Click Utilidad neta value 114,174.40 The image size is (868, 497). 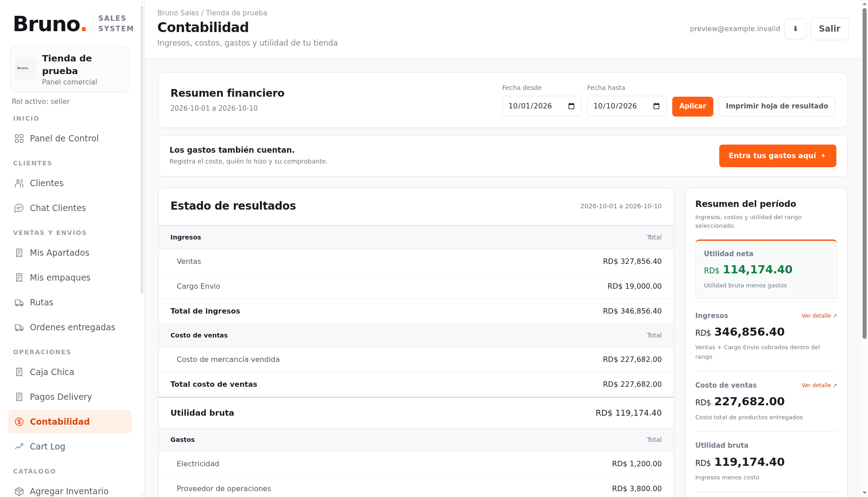[757, 270]
